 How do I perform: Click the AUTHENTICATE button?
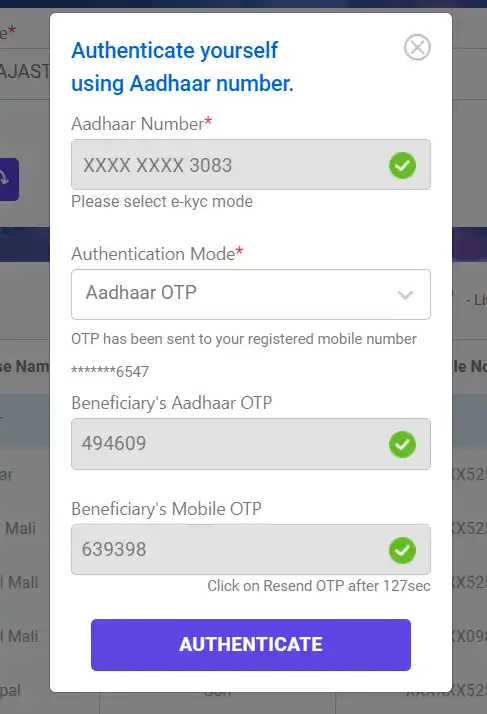(251, 644)
